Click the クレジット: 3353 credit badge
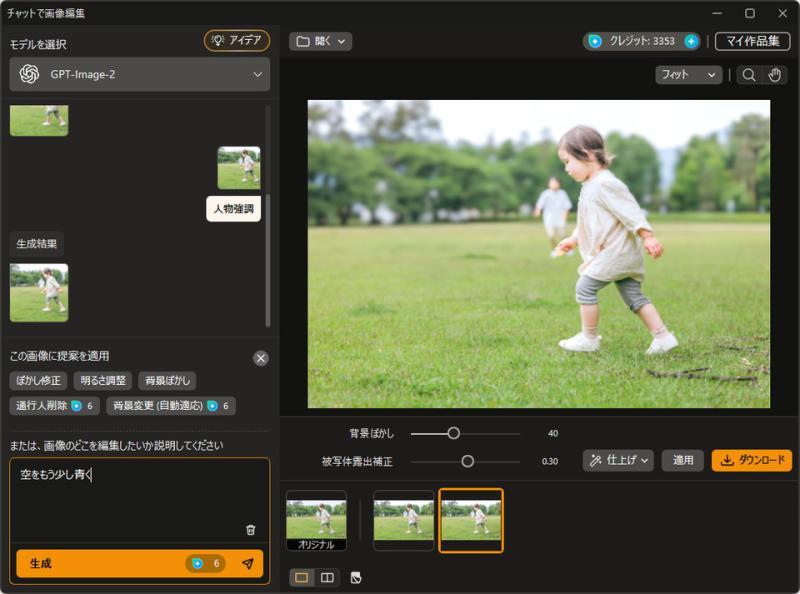The height and width of the screenshot is (594, 800). [x=642, y=41]
